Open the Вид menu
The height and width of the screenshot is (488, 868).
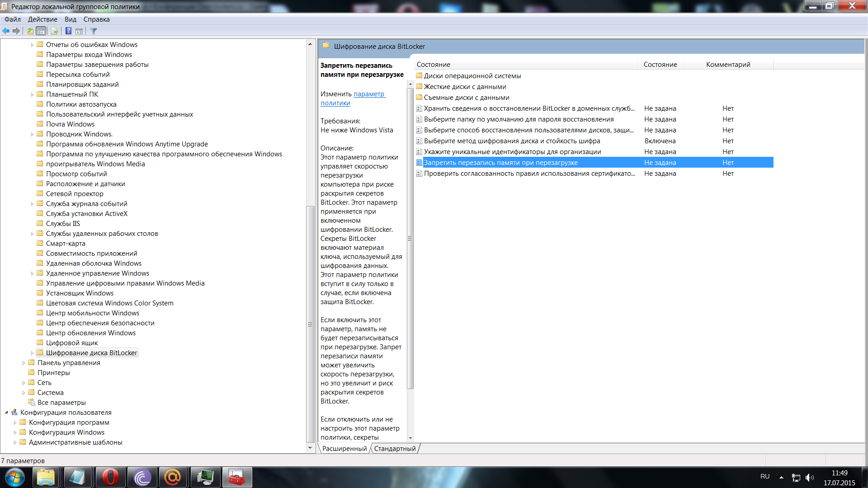coord(70,19)
